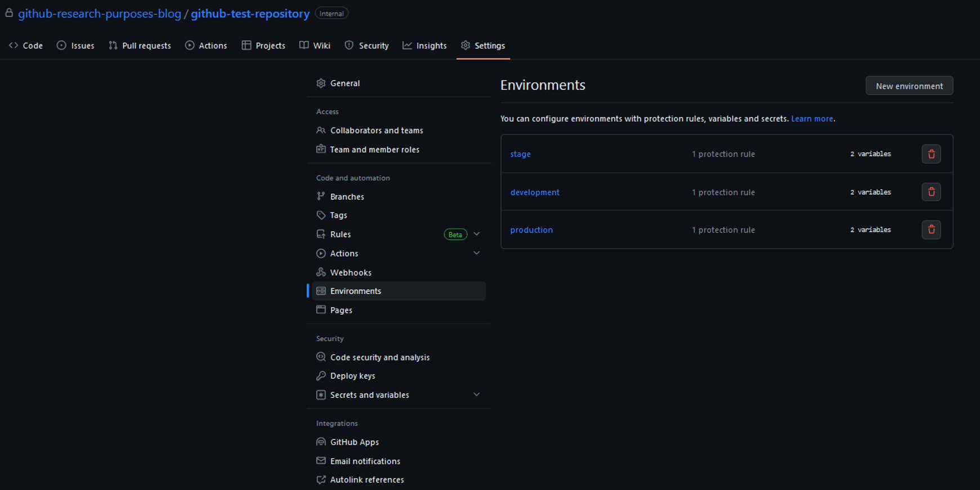Remove production environment using its trash icon
This screenshot has height=490, width=980.
pyautogui.click(x=931, y=230)
